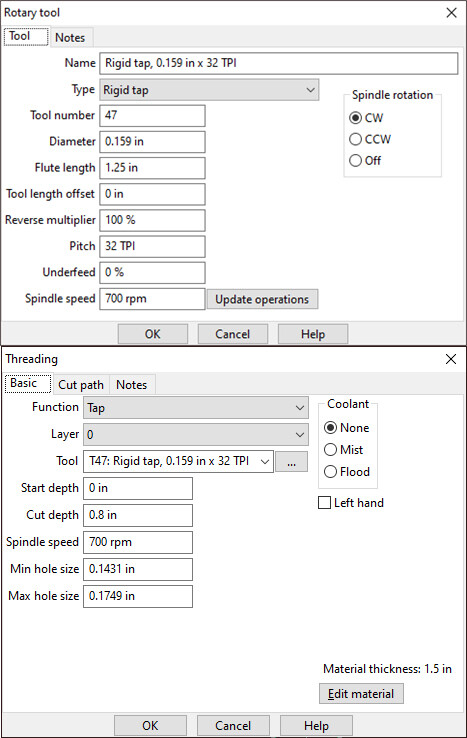The height and width of the screenshot is (738, 467).
Task: Open the Tool dropdown showing T47
Action: point(178,461)
